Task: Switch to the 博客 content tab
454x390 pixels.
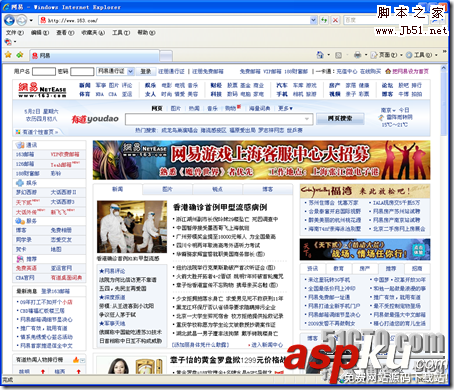Action: 267,189
